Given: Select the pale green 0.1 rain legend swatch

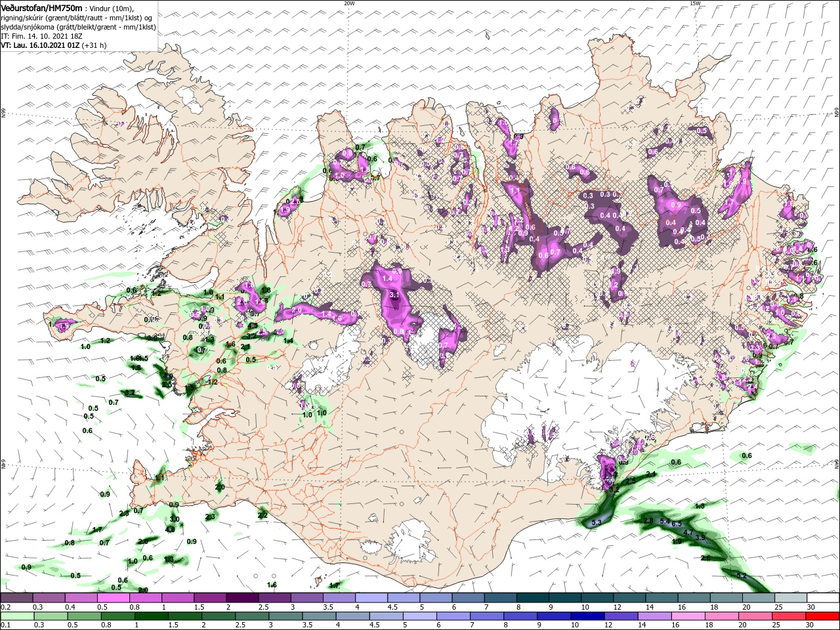Looking at the screenshot, I should pyautogui.click(x=17, y=616).
